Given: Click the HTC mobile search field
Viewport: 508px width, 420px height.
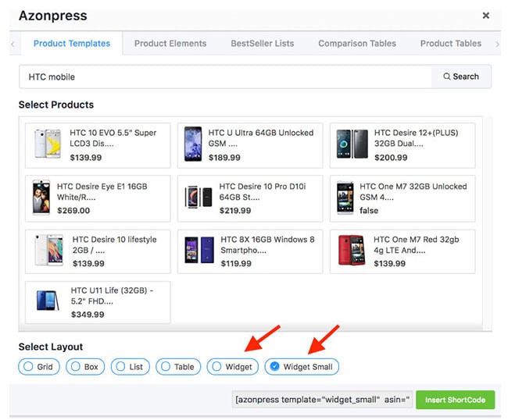Looking at the screenshot, I should click(225, 77).
